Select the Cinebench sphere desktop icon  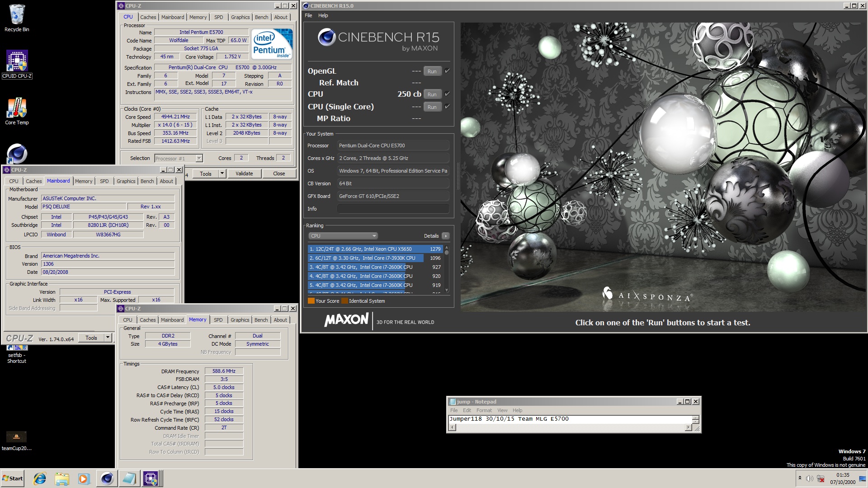pyautogui.click(x=17, y=154)
